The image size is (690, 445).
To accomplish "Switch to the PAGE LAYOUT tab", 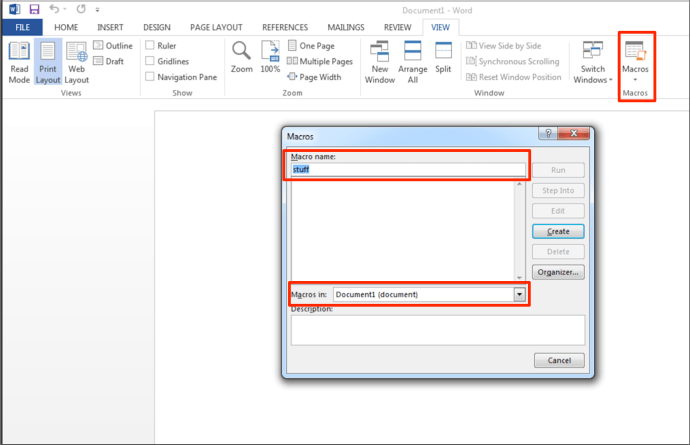I will pos(217,27).
